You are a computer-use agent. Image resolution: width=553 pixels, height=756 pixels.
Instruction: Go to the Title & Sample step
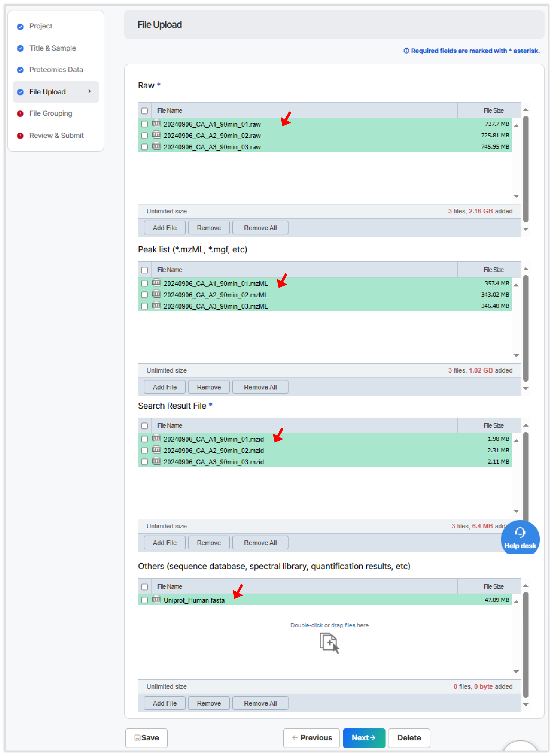[x=53, y=48]
